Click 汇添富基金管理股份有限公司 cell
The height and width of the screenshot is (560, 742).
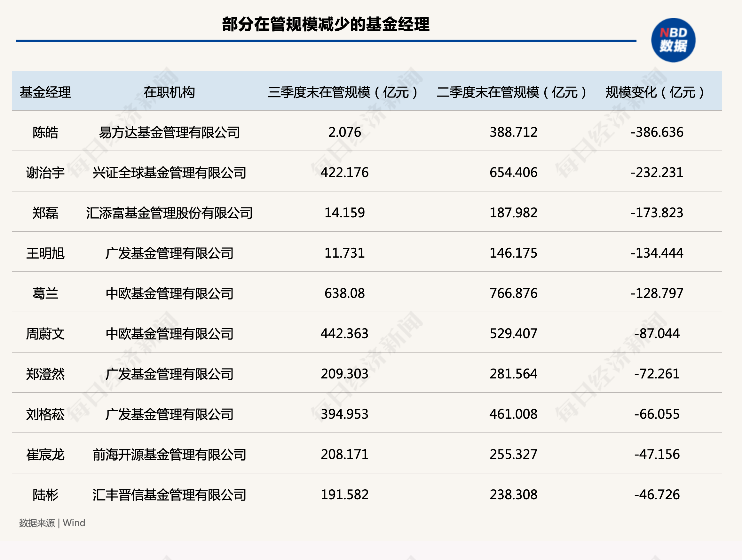(x=170, y=213)
